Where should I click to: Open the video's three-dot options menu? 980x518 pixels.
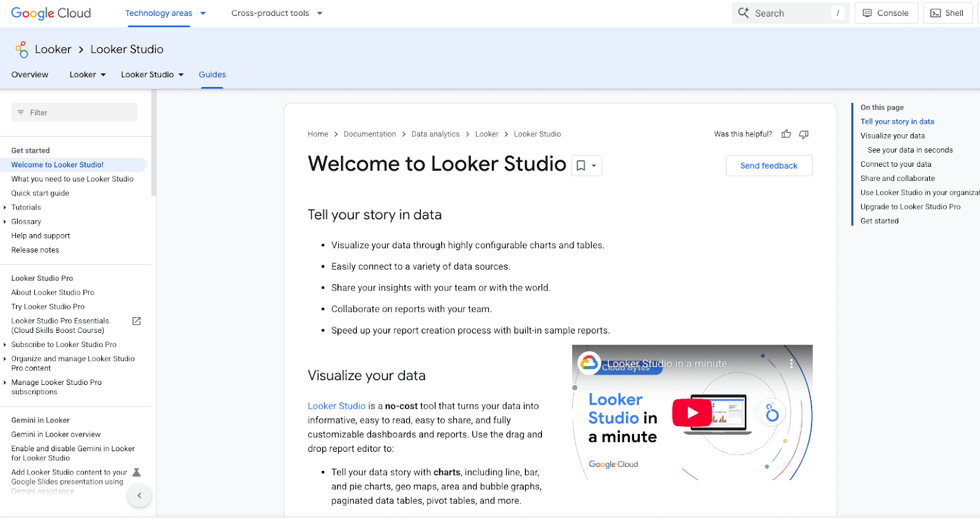click(x=791, y=364)
